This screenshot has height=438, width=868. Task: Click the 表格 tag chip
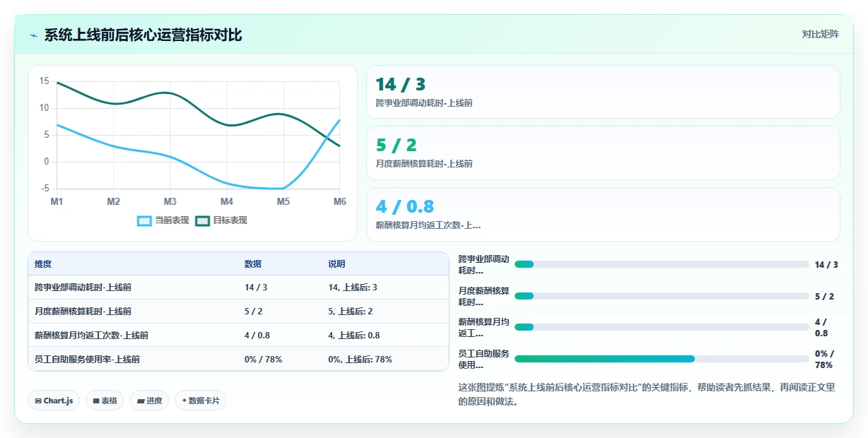pos(105,401)
